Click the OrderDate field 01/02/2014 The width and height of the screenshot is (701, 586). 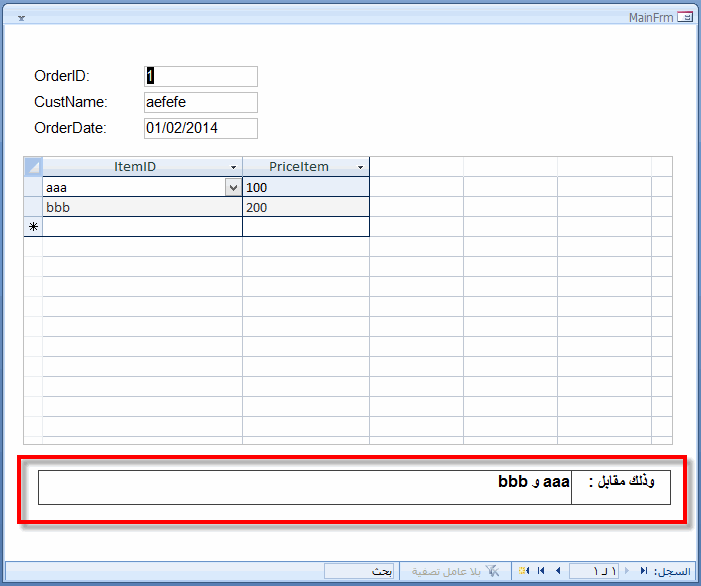pos(201,128)
